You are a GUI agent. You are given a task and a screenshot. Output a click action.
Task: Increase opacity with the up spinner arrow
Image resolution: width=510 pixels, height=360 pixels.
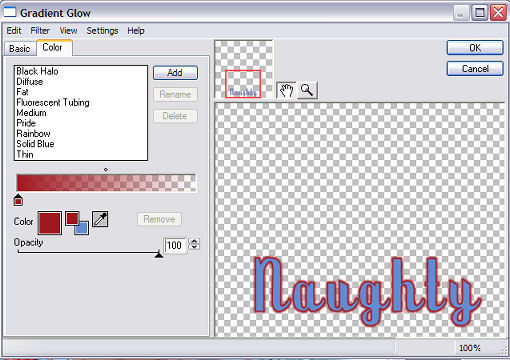tap(194, 241)
